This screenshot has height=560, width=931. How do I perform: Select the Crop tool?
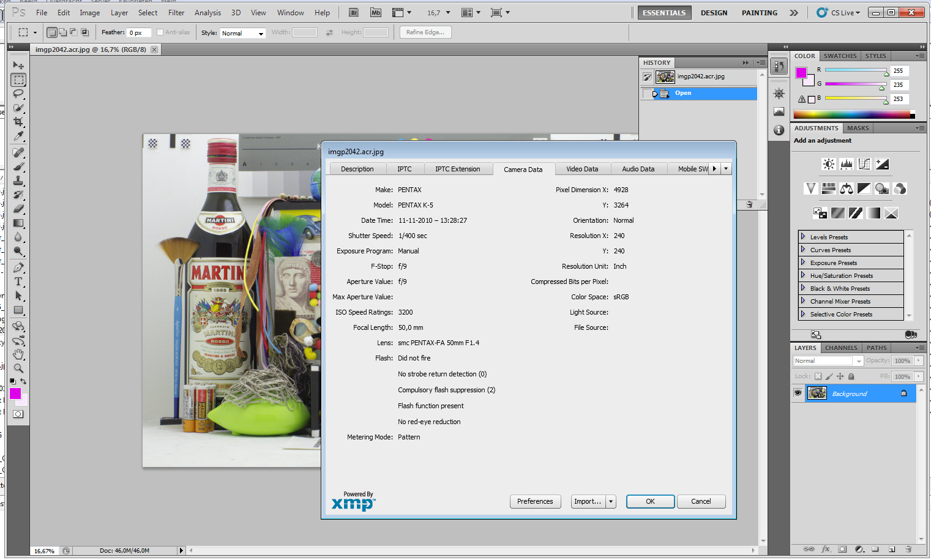coord(18,122)
